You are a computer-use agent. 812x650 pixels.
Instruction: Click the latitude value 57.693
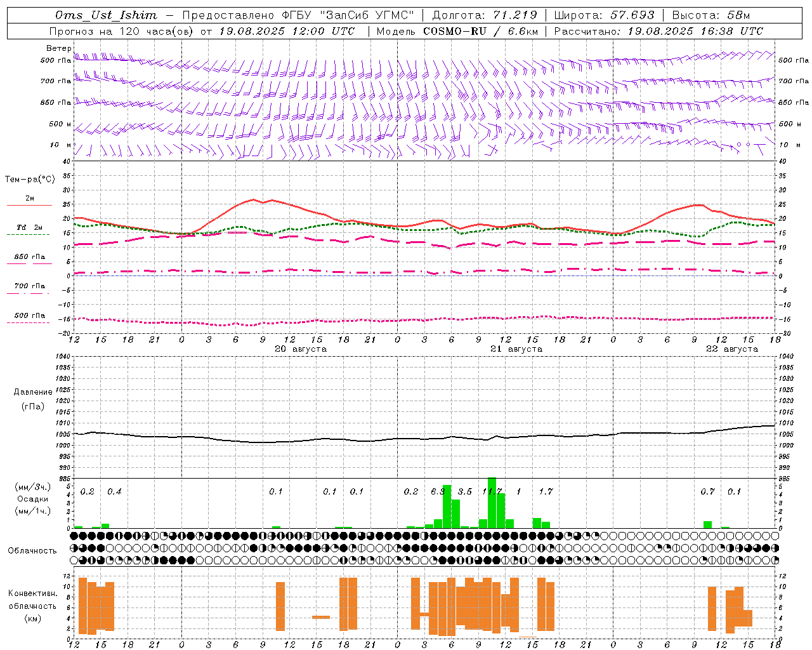[632, 15]
